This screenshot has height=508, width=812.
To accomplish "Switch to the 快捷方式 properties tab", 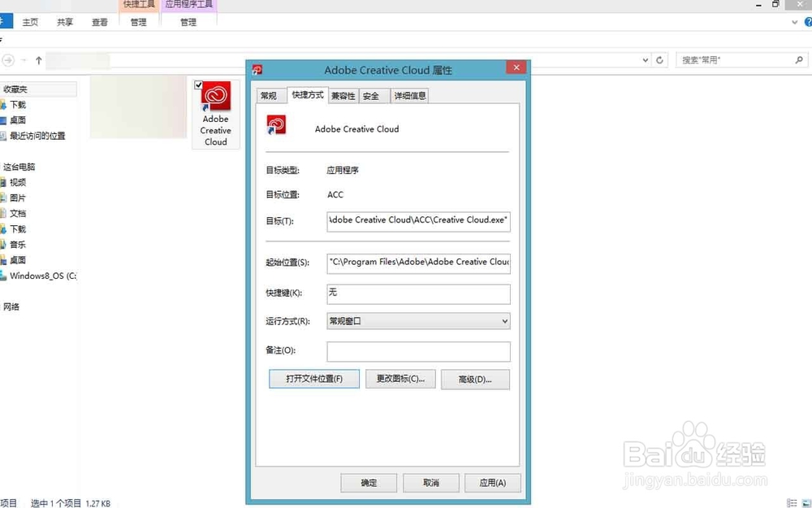I will [308, 95].
